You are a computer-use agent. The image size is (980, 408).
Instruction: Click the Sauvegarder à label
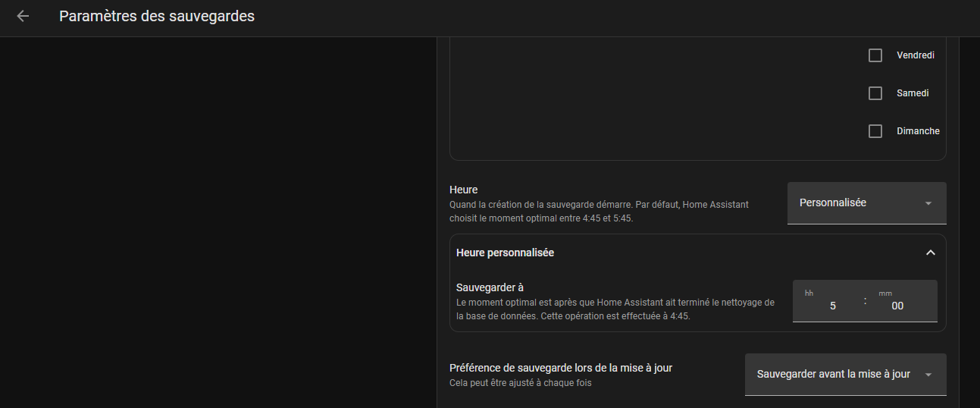[x=490, y=287]
